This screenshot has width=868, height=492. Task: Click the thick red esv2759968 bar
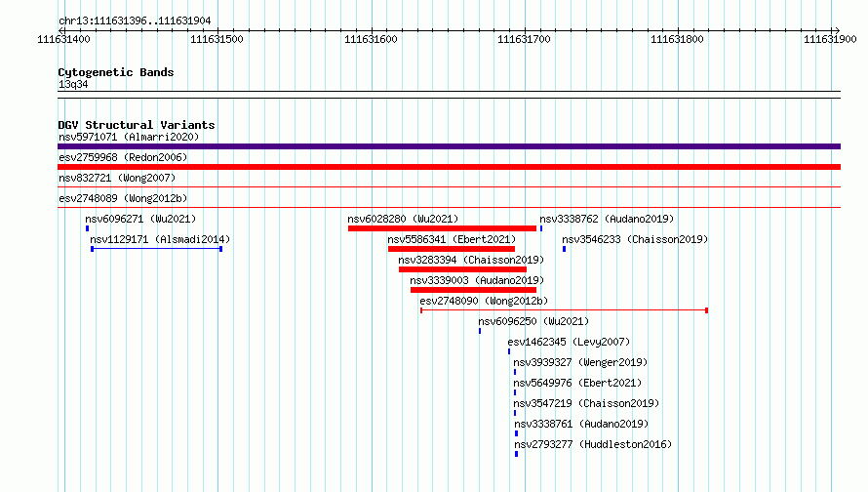[x=449, y=167]
